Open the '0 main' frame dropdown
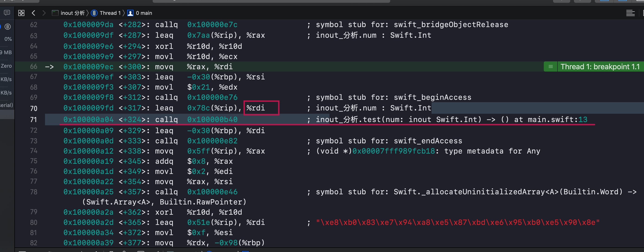Image resolution: width=644 pixels, height=252 pixels. pyautogui.click(x=144, y=13)
